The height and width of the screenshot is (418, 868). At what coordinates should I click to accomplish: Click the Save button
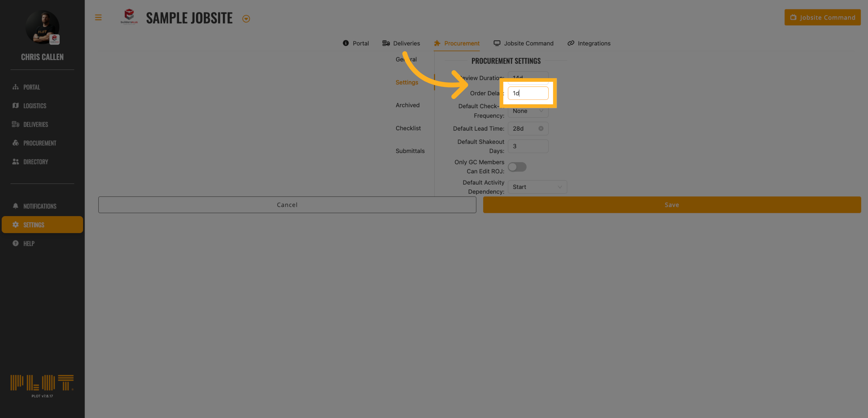[672, 205]
